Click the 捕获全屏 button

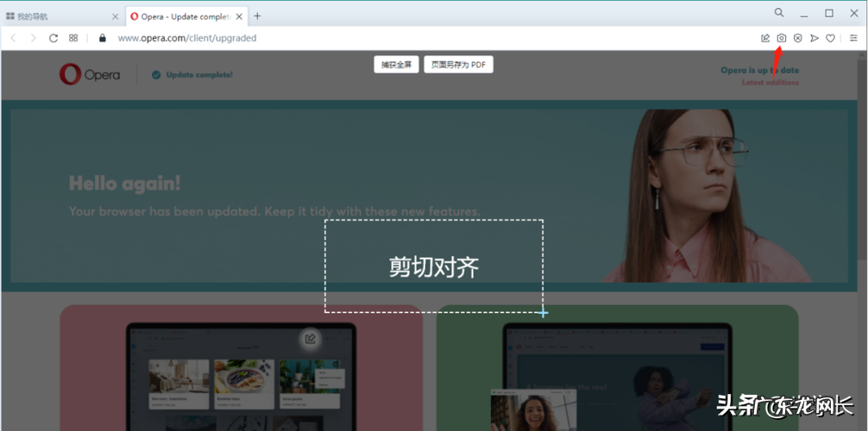click(x=396, y=65)
